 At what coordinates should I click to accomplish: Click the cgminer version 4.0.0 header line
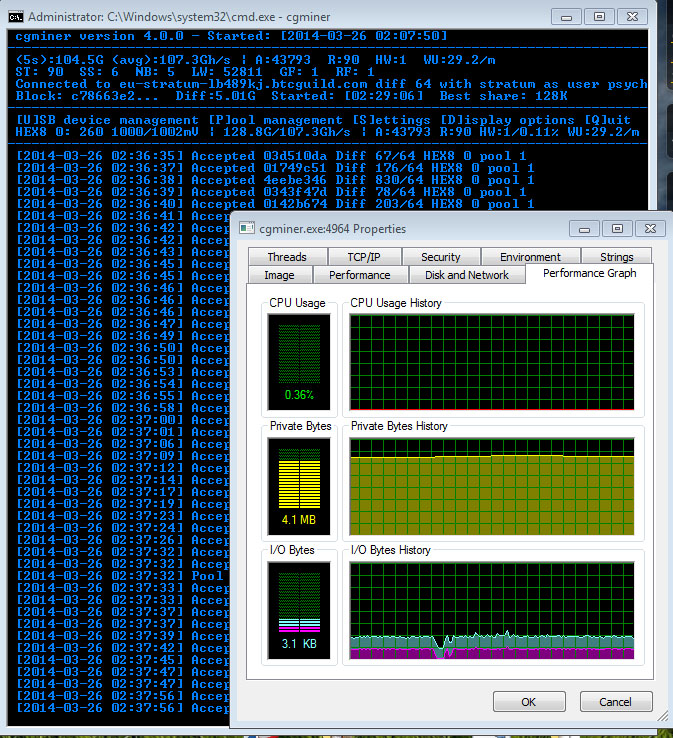pyautogui.click(x=231, y=36)
